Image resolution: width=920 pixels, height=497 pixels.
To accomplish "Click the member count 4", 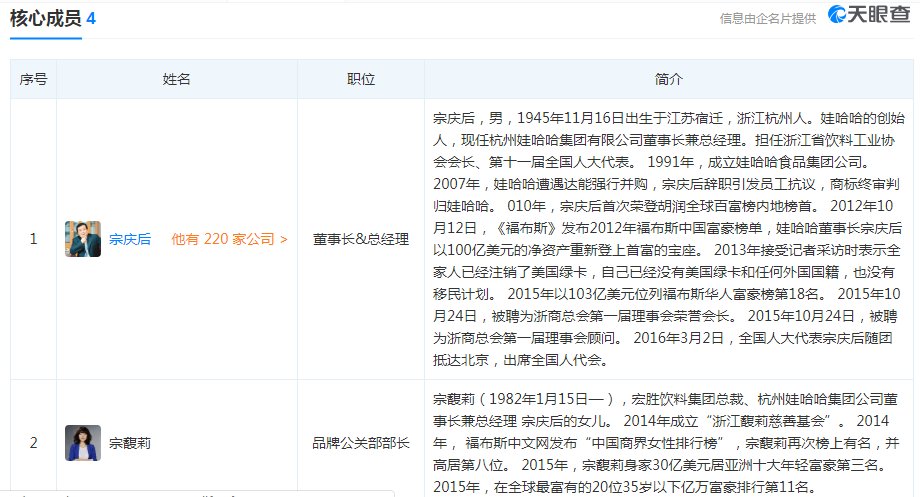I will pyautogui.click(x=91, y=19).
